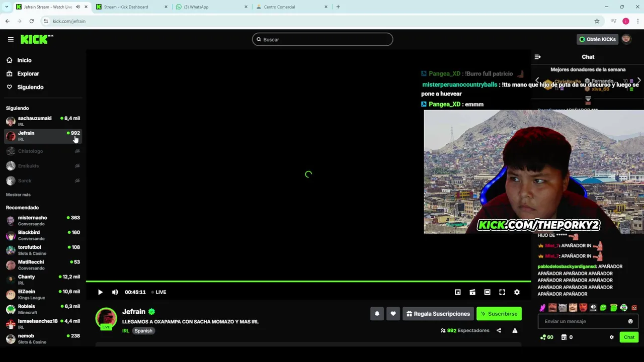Create a clip from the stream
This screenshot has width=644, height=362.
pos(472,292)
